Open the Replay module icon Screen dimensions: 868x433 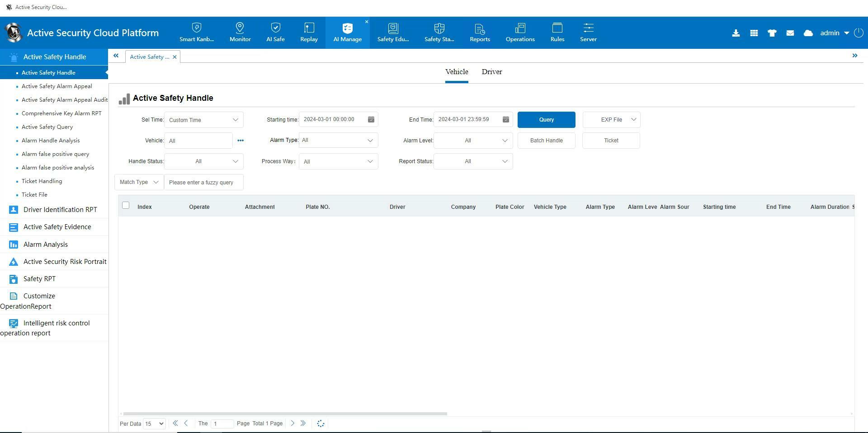pyautogui.click(x=309, y=28)
